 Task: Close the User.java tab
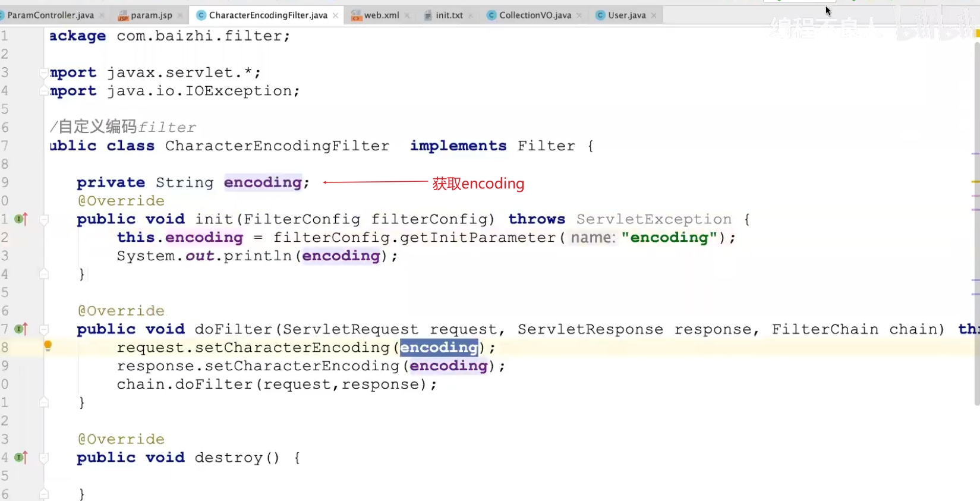click(654, 15)
